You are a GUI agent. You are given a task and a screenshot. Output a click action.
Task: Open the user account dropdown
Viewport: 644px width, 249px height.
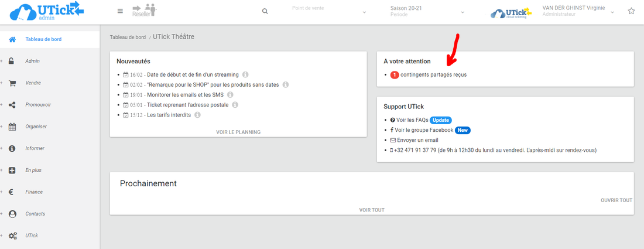coord(577,11)
